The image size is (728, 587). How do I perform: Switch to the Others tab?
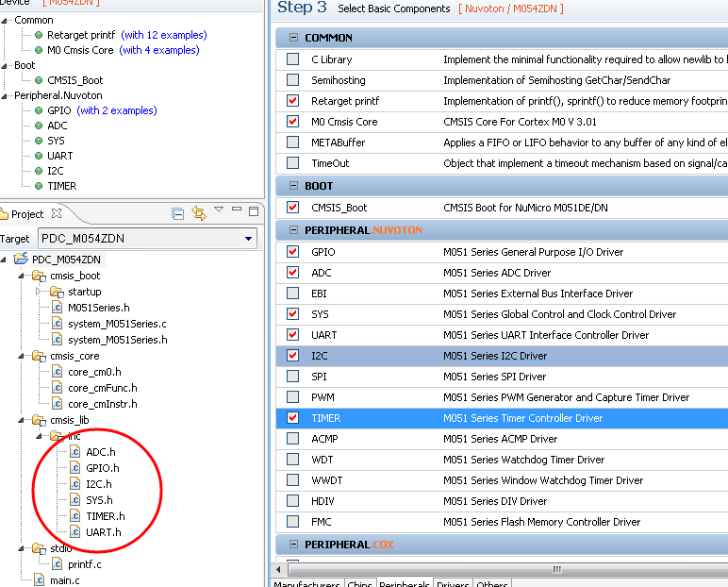pos(491,583)
